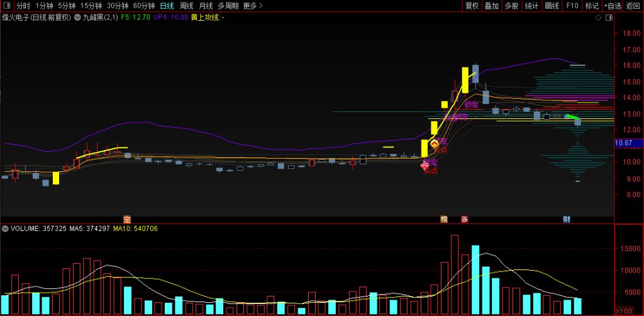Click the 涨 marker on timeline
The height and width of the screenshot is (316, 644).
(465, 220)
